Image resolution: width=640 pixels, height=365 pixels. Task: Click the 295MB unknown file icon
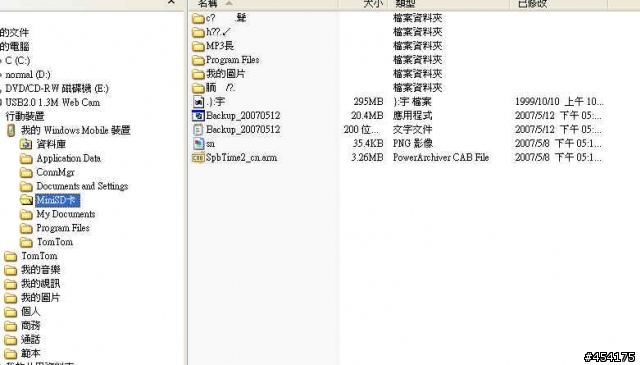198,101
